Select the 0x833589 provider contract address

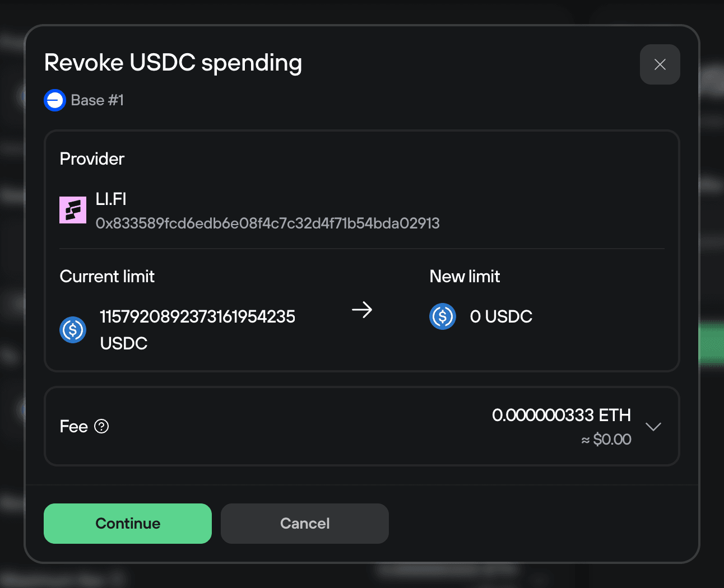click(x=268, y=223)
